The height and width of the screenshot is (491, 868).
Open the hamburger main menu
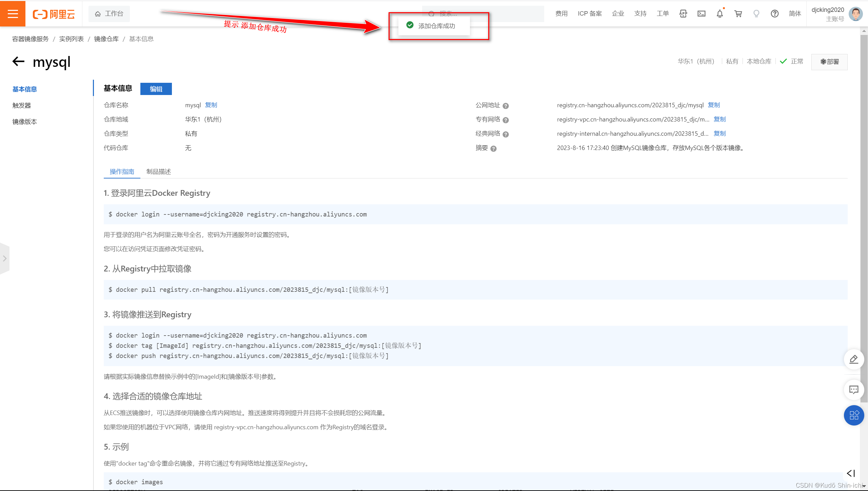[x=13, y=14]
